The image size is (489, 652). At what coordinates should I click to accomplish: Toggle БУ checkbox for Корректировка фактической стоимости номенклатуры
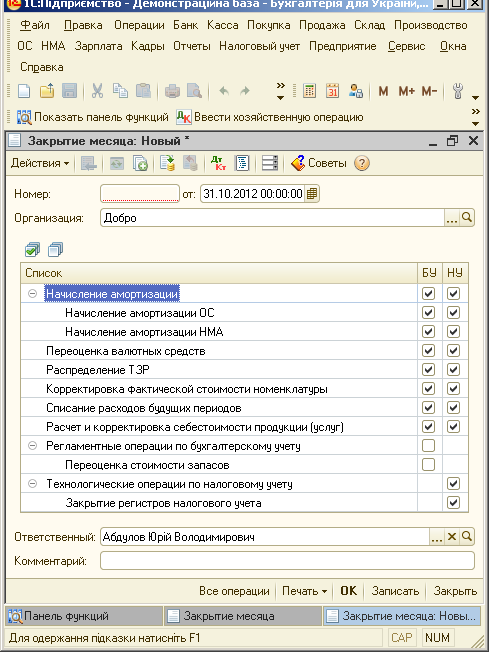point(428,389)
